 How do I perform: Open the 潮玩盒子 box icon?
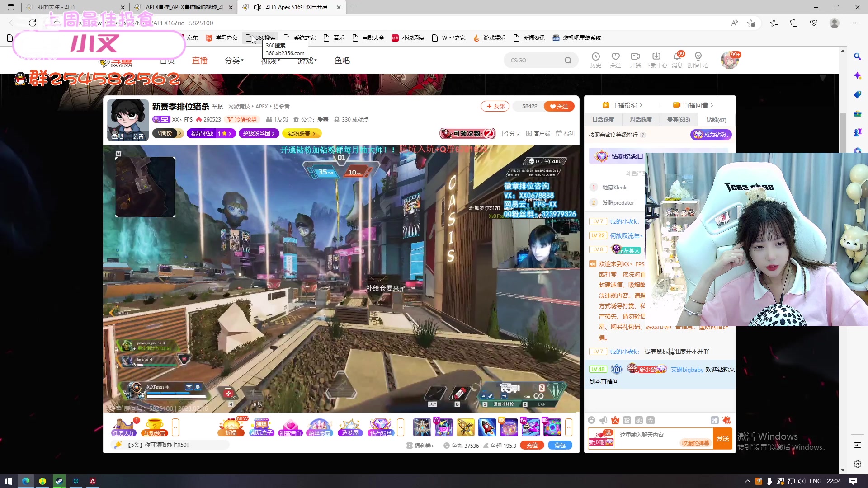tap(262, 427)
